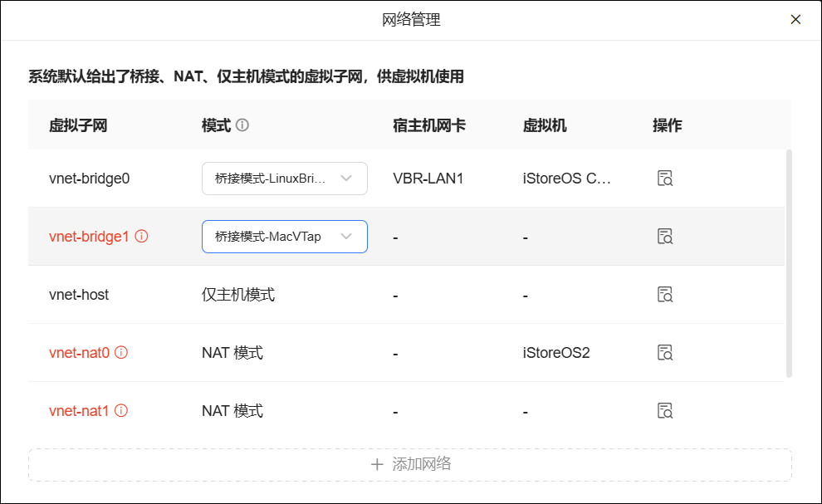Close the 网络管理 dialog
This screenshot has width=822, height=504.
(x=795, y=20)
